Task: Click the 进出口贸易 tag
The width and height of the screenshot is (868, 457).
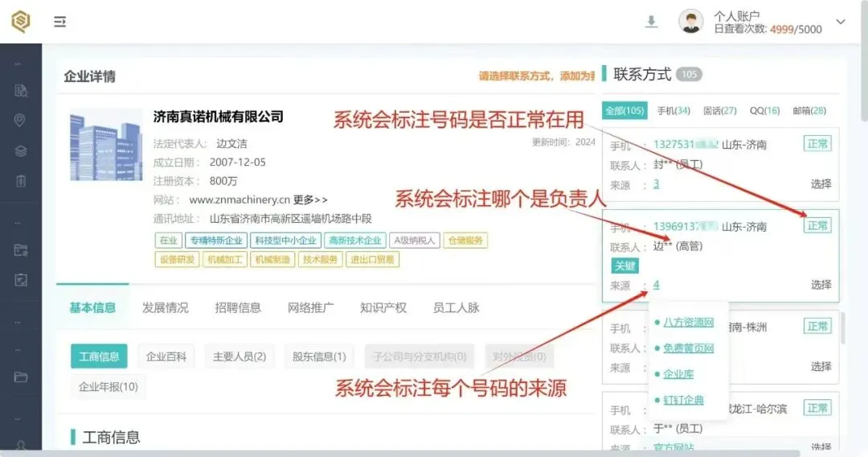Action: pyautogui.click(x=372, y=259)
